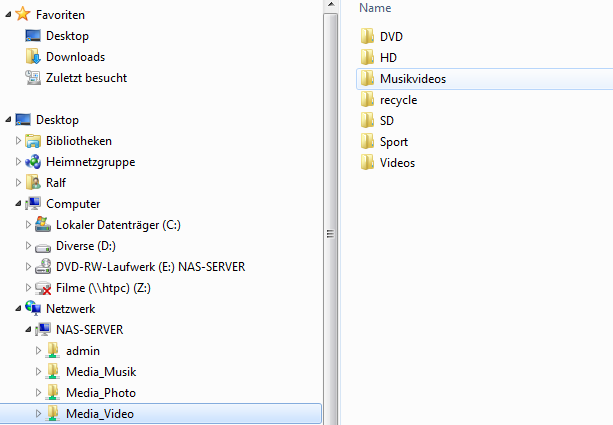Select the Media_Photo share in the tree

[x=100, y=393]
